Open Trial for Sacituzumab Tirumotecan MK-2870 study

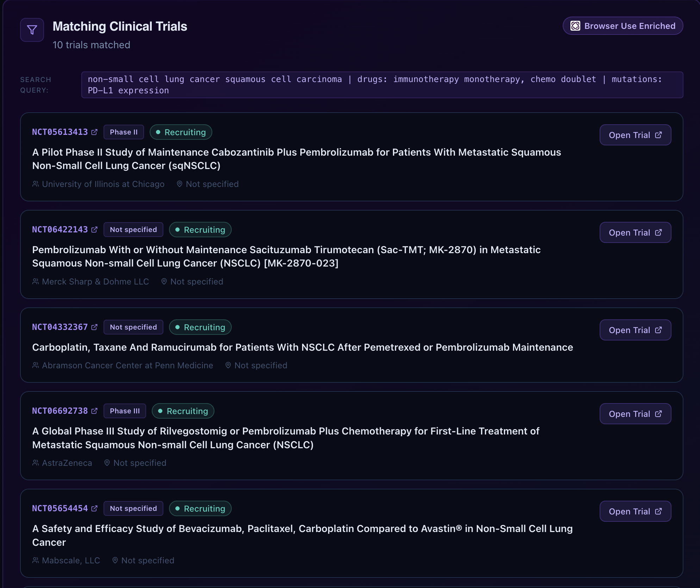[x=635, y=232]
